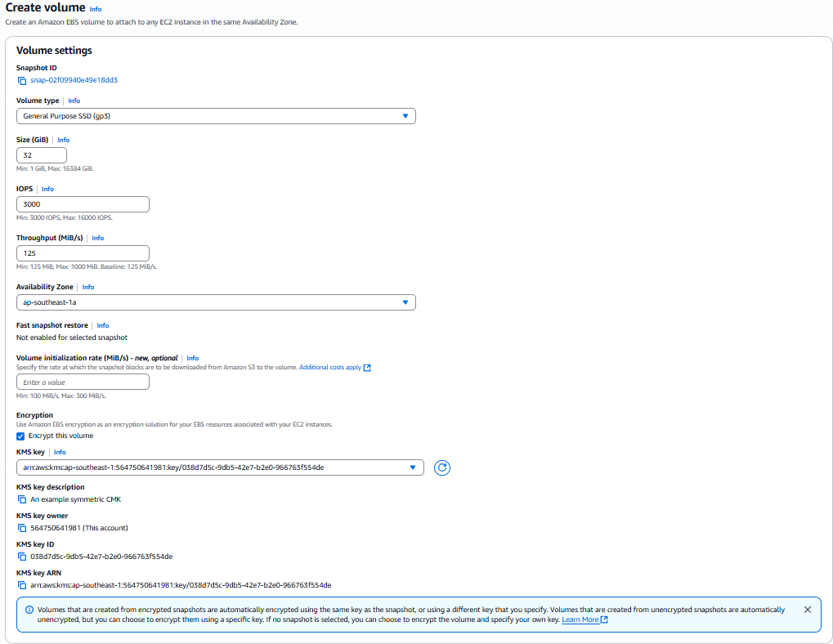Focus the IOPS input field
The height and width of the screenshot is (644, 833).
point(83,204)
